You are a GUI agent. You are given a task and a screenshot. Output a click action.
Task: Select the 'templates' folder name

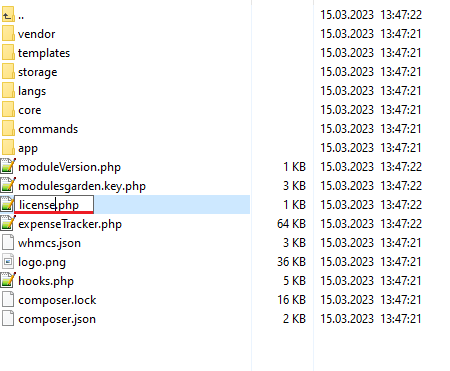[x=44, y=53]
